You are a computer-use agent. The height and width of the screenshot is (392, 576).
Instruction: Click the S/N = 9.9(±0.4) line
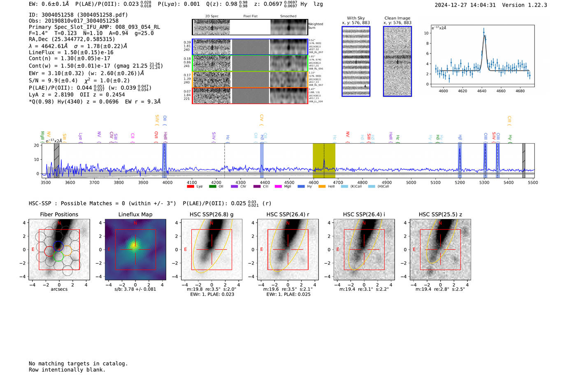[x=79, y=81]
